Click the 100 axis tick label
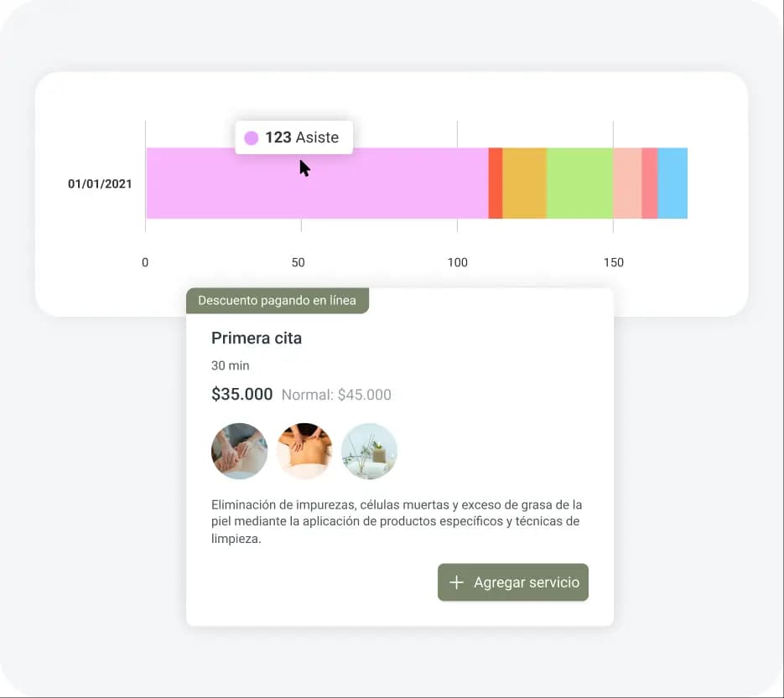 point(457,262)
